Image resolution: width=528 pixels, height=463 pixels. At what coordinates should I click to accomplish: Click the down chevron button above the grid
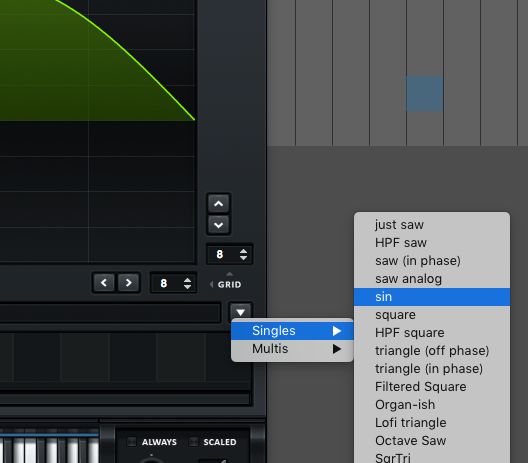click(x=219, y=225)
